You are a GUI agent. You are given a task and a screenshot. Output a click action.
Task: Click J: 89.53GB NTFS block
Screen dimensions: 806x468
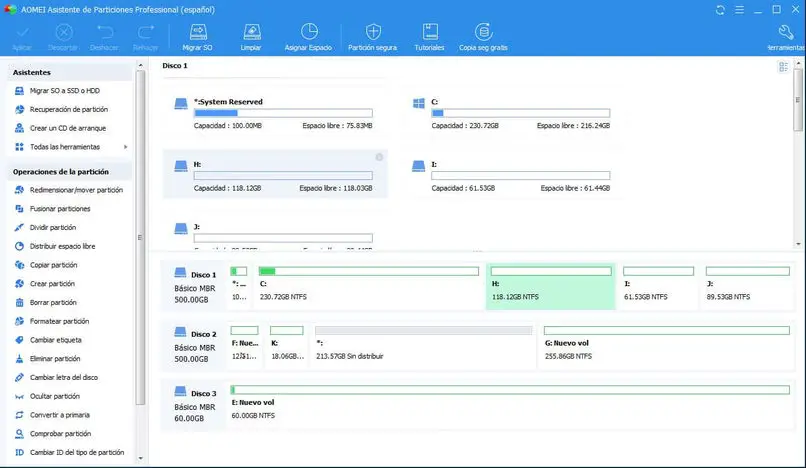tap(748, 286)
